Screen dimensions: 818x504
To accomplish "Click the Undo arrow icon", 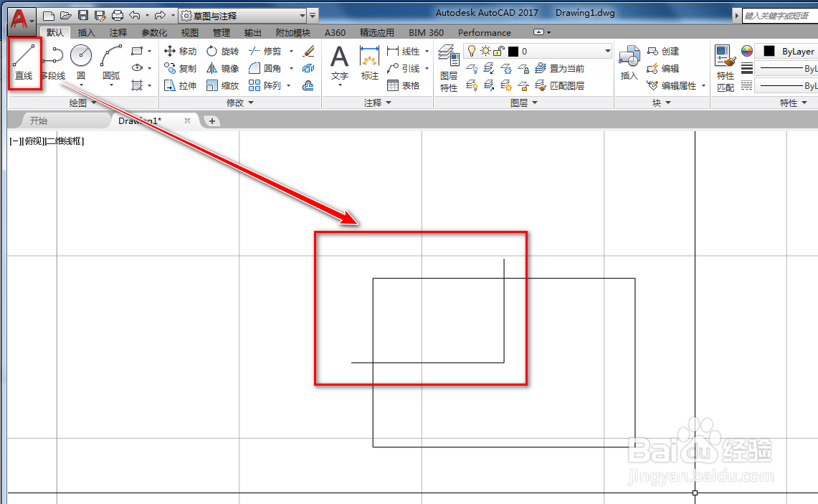I will pos(135,16).
